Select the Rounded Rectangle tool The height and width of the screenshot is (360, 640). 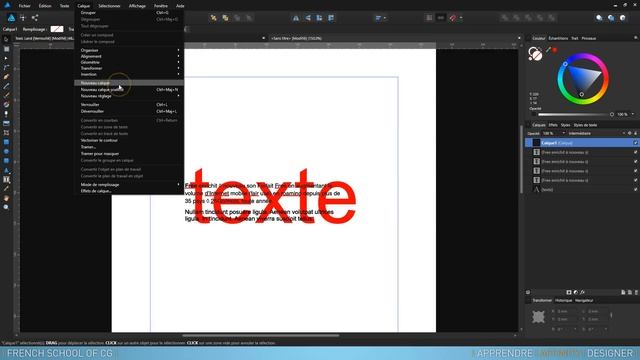click(6, 161)
